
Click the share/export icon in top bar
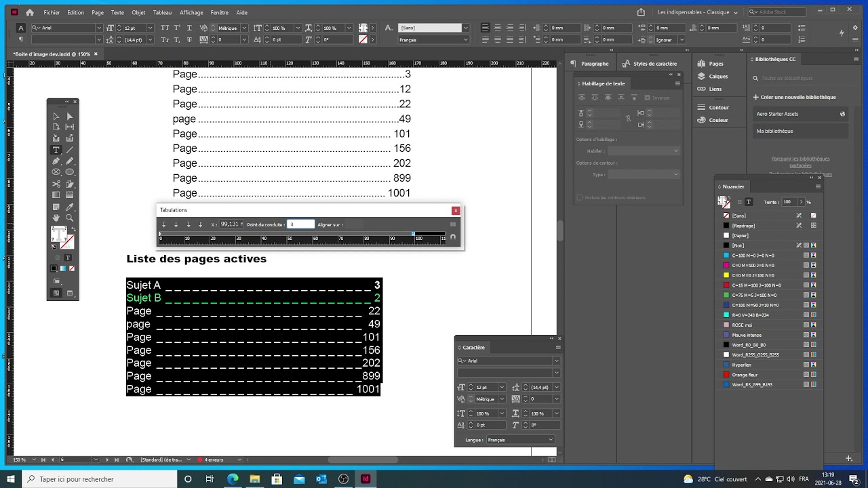(641, 12)
